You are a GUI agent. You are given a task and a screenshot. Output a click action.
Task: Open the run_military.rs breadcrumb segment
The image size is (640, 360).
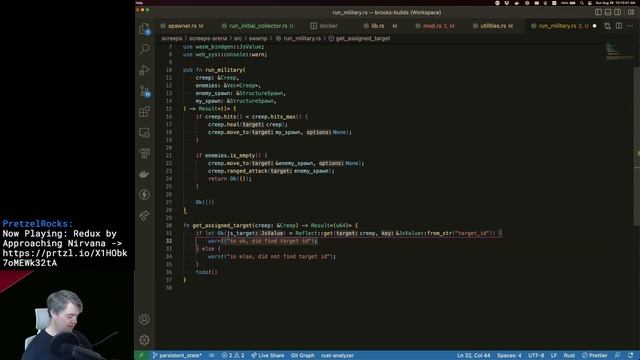pos(302,38)
